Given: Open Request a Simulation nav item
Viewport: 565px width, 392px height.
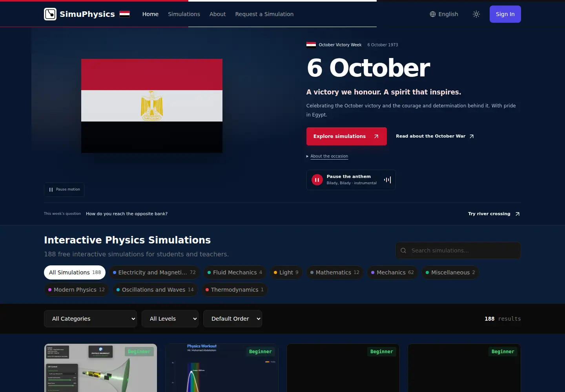Looking at the screenshot, I should tap(264, 14).
